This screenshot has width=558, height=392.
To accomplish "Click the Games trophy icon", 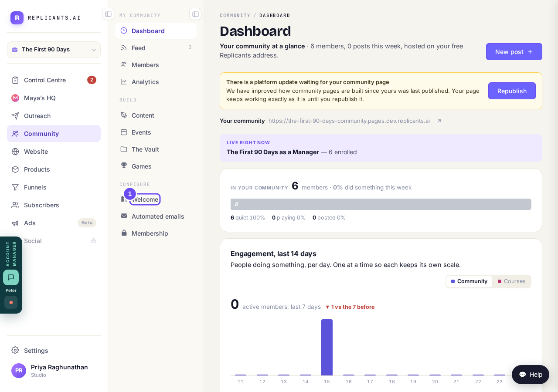I will click(x=124, y=166).
